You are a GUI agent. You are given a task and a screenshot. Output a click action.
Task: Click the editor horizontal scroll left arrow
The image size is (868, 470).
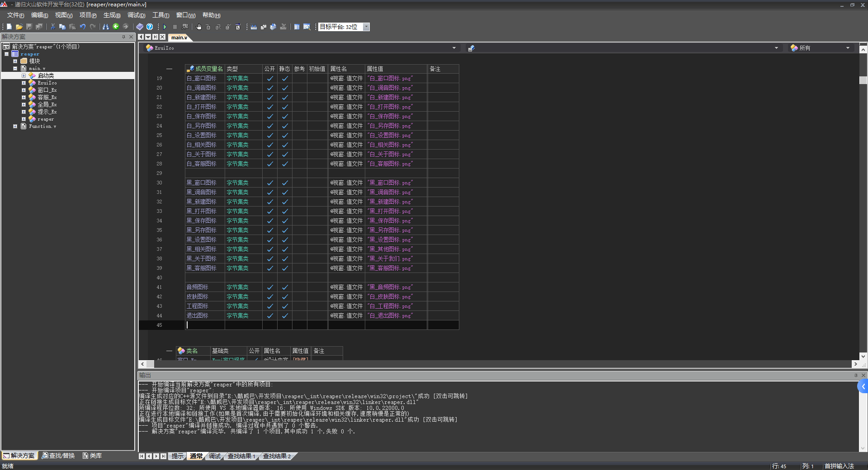[142, 364]
